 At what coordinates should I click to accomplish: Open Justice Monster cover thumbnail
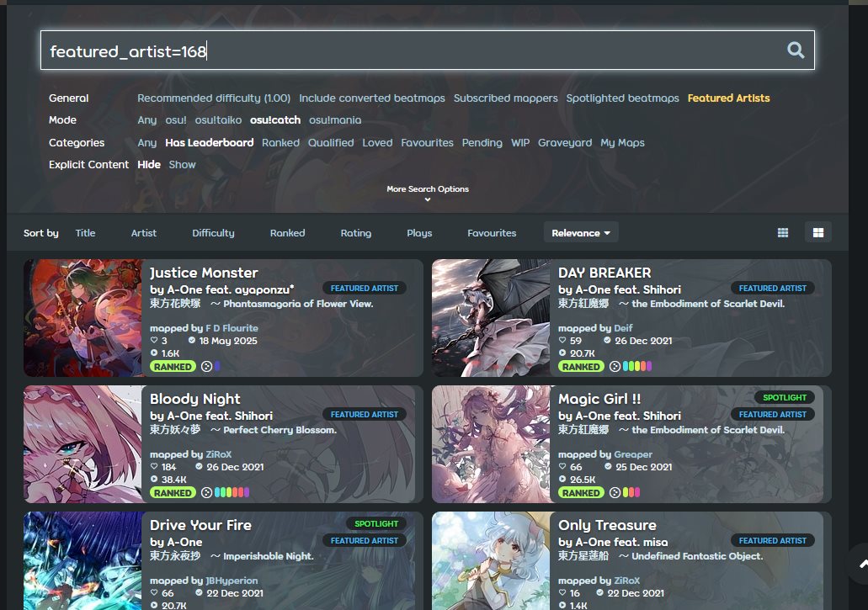point(83,318)
